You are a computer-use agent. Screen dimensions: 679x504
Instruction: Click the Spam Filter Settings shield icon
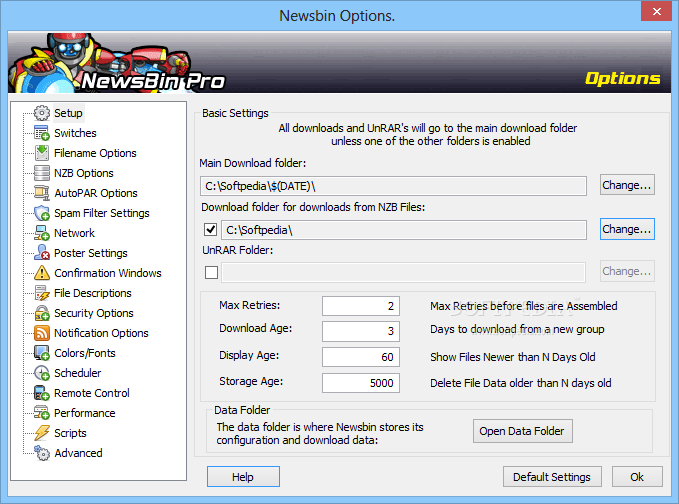pos(42,213)
